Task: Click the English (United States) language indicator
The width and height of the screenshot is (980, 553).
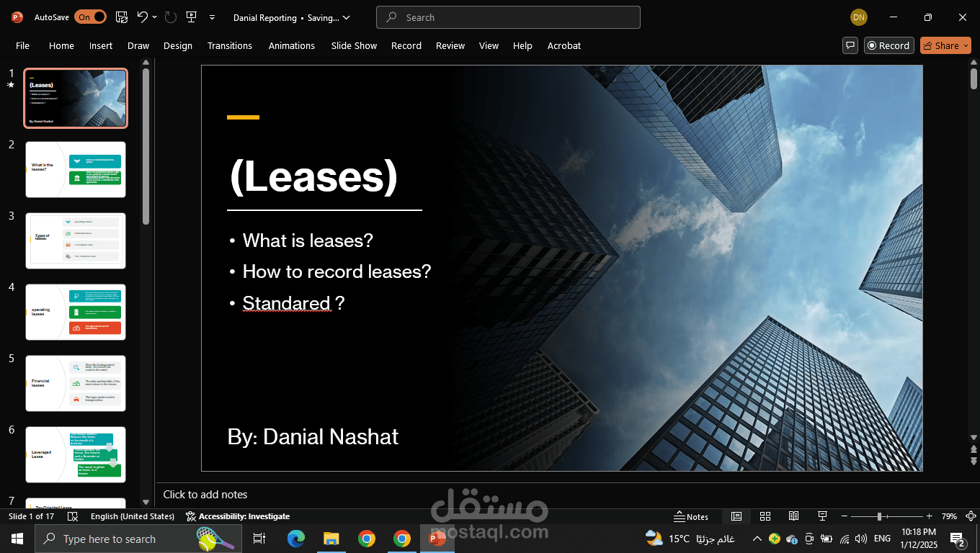Action: (x=133, y=516)
